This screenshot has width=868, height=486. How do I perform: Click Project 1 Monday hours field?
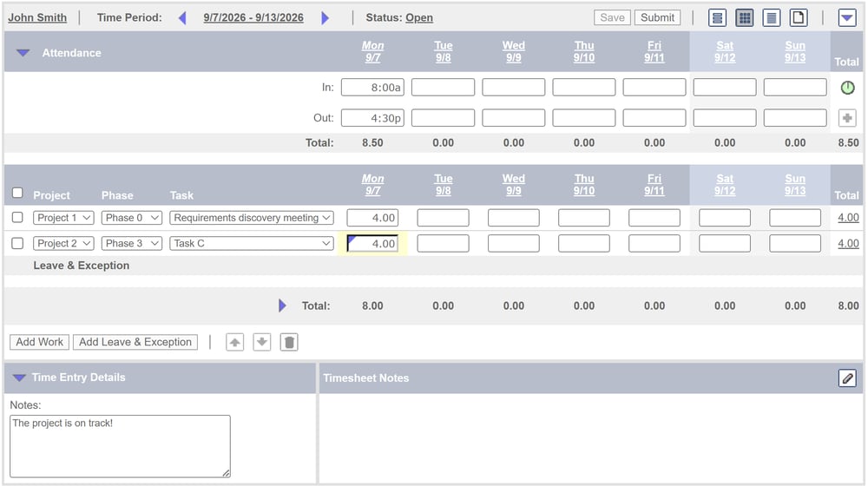372,218
